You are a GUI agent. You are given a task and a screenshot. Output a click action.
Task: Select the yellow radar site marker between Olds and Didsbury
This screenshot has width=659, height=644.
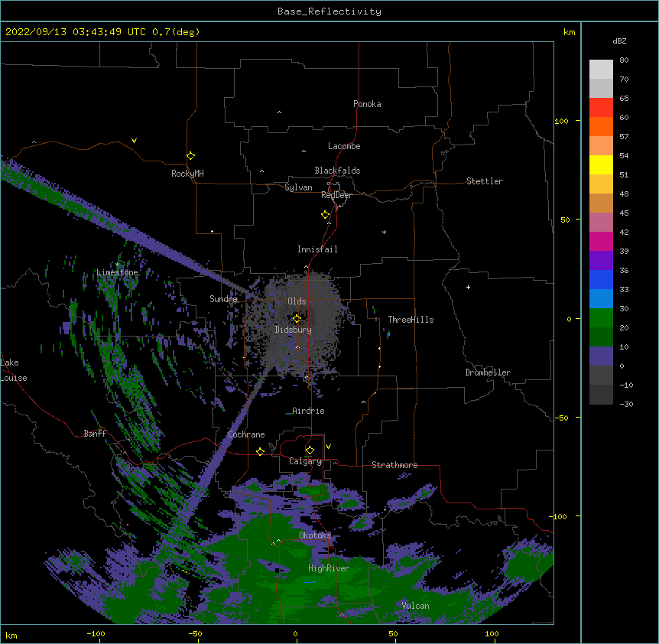pos(297,319)
